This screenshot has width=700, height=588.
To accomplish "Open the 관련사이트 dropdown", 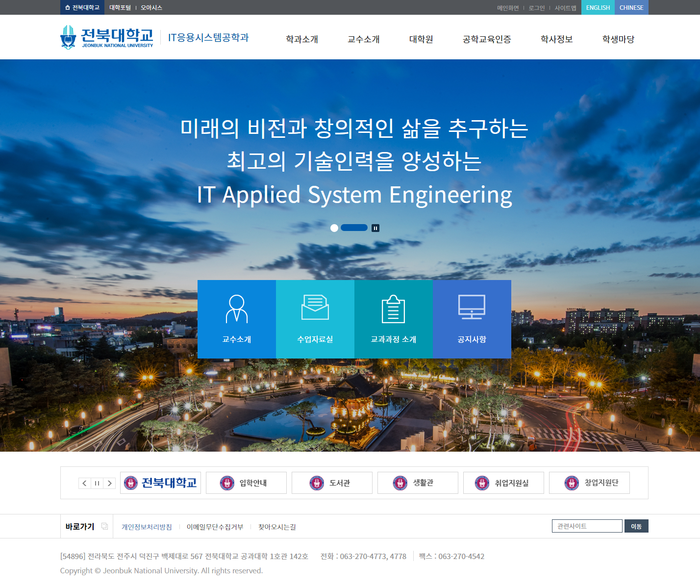I will (x=587, y=526).
